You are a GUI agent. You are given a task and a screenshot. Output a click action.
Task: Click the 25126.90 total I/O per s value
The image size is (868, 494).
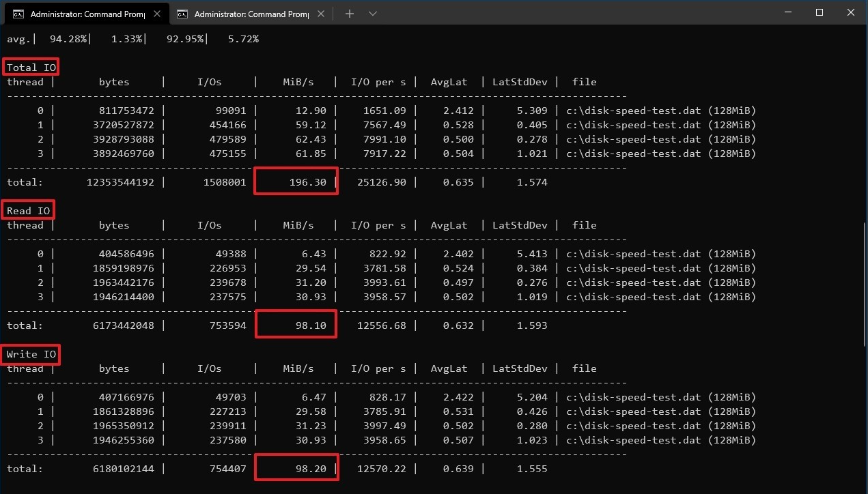(378, 182)
